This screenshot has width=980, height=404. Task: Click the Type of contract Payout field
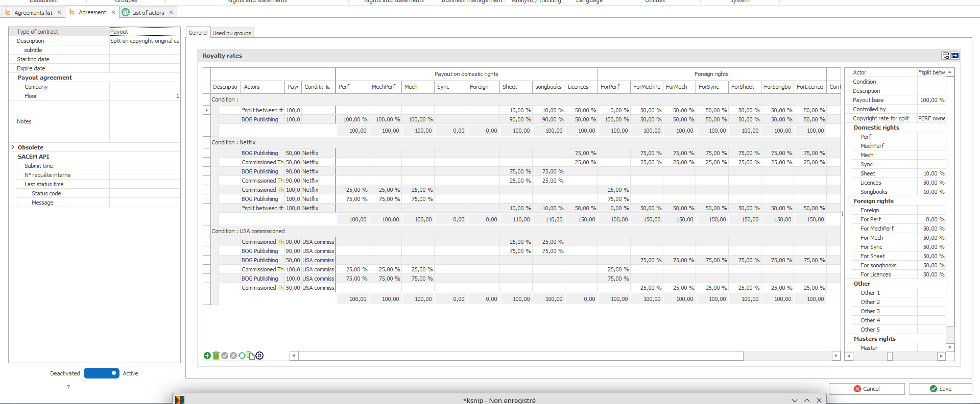[145, 32]
